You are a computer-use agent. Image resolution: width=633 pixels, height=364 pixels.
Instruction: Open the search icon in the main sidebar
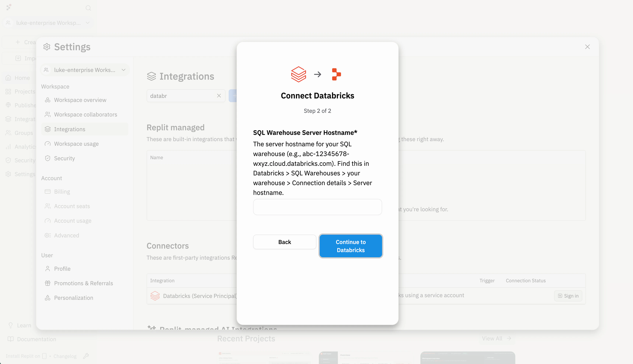88,8
